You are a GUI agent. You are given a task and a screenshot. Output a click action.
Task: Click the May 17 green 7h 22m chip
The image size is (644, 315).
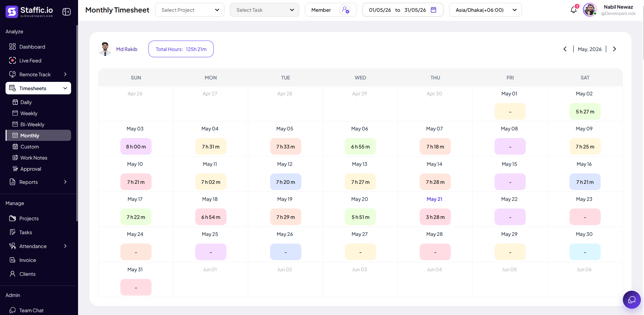tap(136, 217)
